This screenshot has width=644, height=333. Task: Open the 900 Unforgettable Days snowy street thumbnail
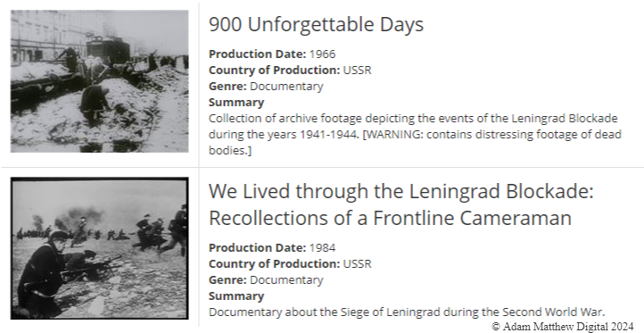coord(99,81)
